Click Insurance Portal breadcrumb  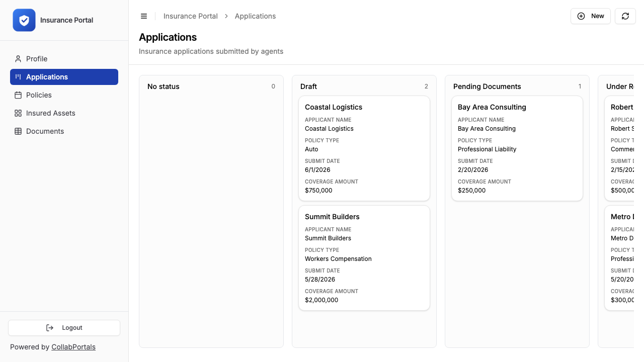click(x=191, y=16)
